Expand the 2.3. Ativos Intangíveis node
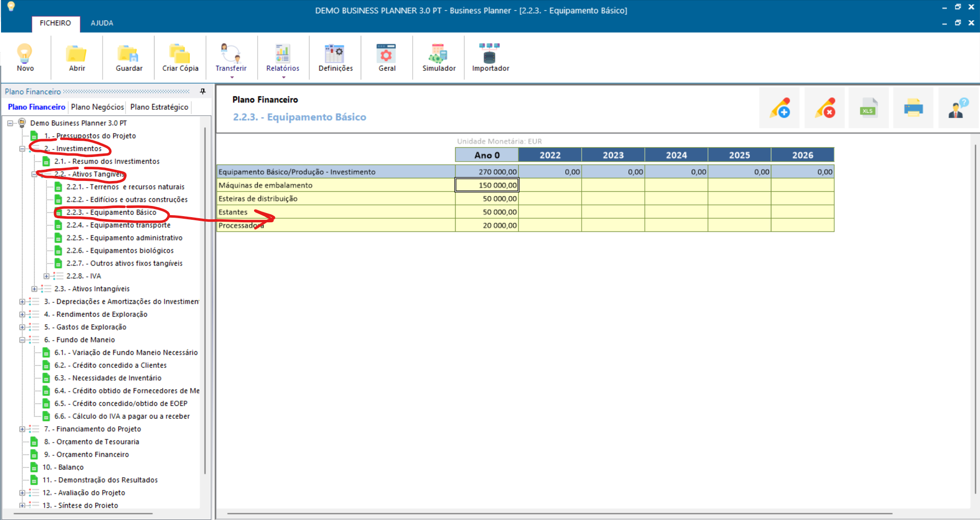 click(x=34, y=289)
